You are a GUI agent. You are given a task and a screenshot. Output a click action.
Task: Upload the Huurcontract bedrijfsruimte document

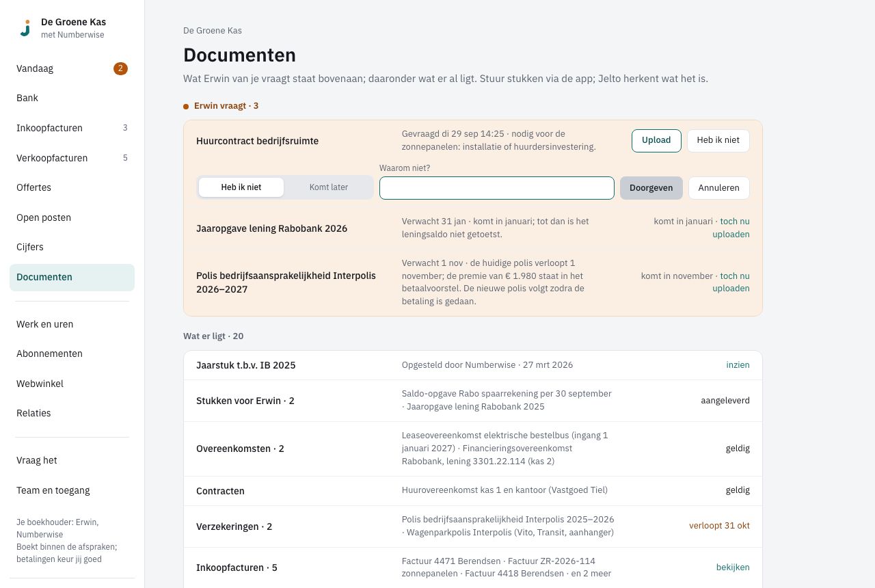point(656,140)
